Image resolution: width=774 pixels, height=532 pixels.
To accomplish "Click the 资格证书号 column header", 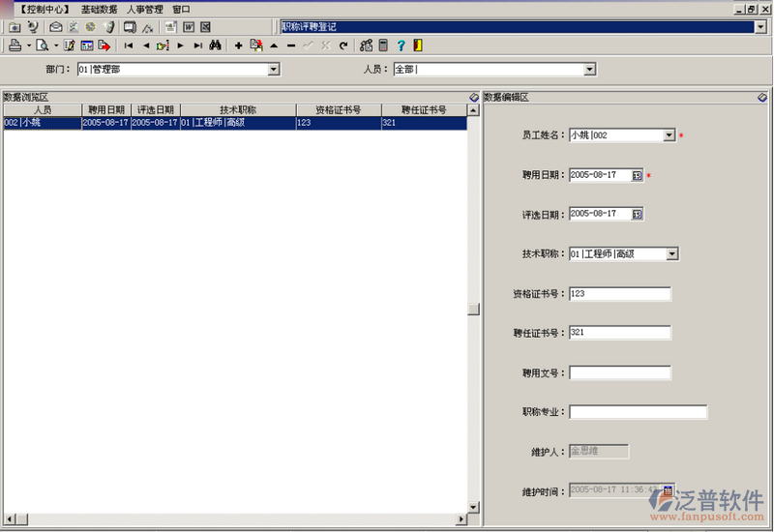I will click(x=339, y=110).
